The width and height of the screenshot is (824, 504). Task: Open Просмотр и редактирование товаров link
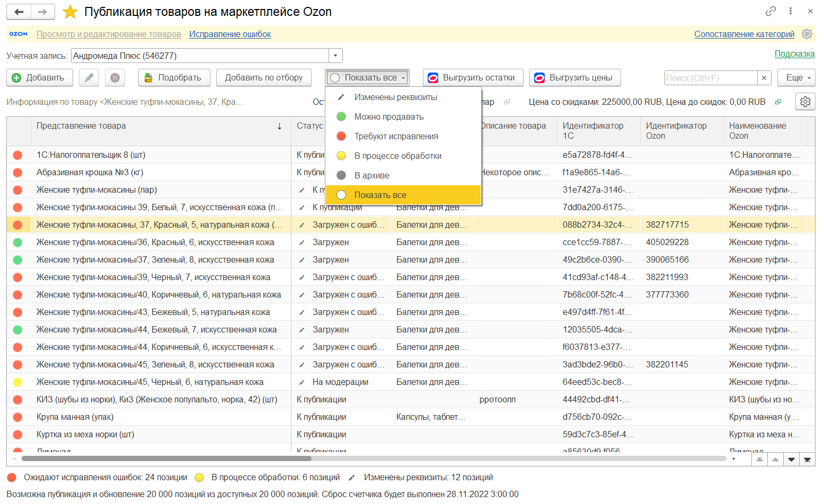[x=109, y=34]
